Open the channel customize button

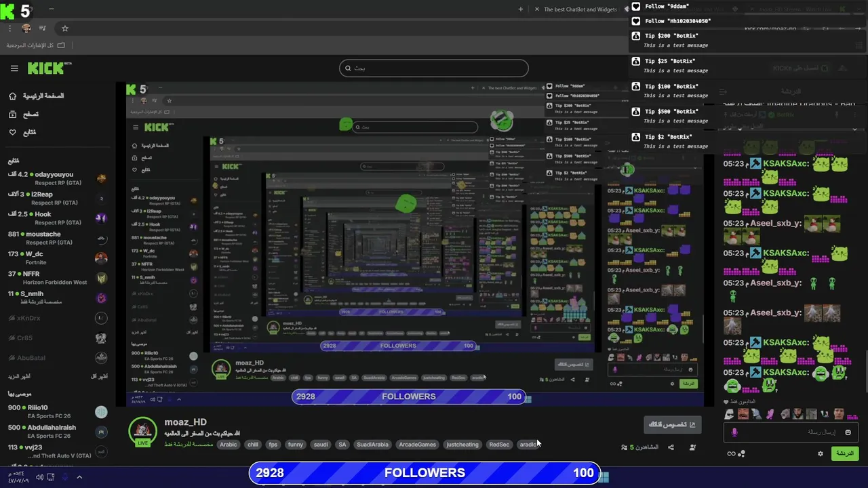(673, 425)
